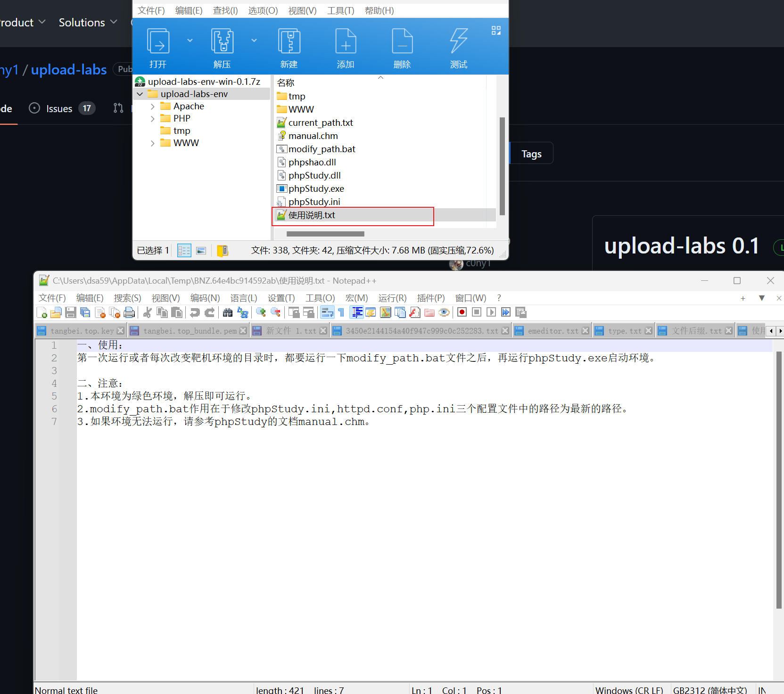Open dropdown arrow beside 打开 in Bandizip

pos(190,41)
